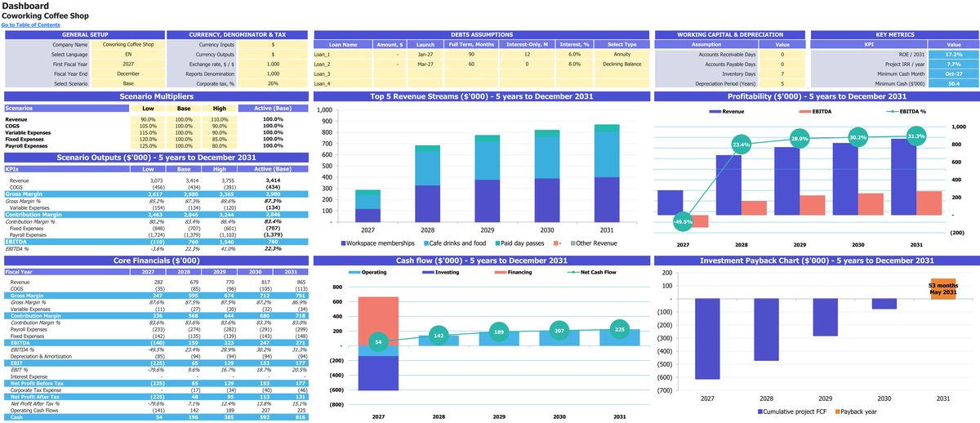The height and width of the screenshot is (423, 980).
Task: Change the First Fiscal Year cell 2027
Action: pos(127,64)
